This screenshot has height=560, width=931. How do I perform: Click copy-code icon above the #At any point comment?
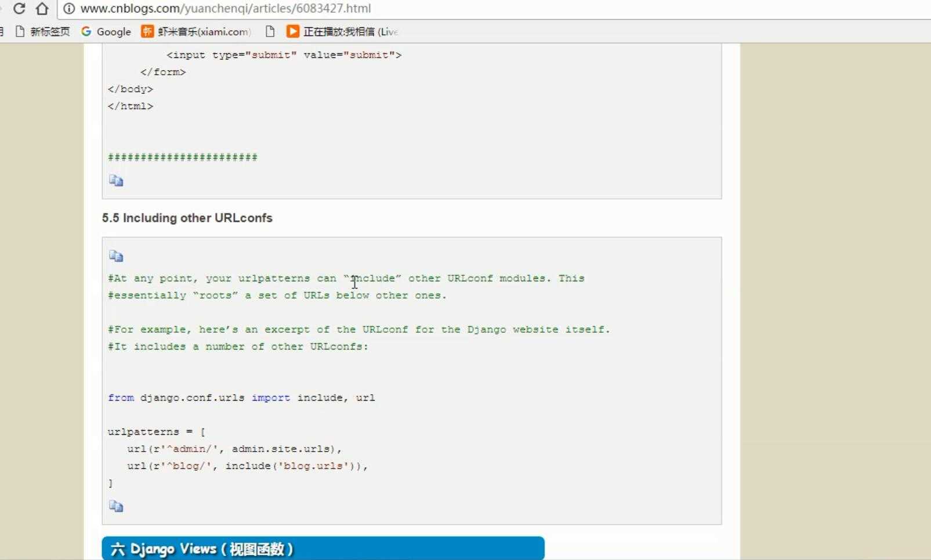click(116, 256)
